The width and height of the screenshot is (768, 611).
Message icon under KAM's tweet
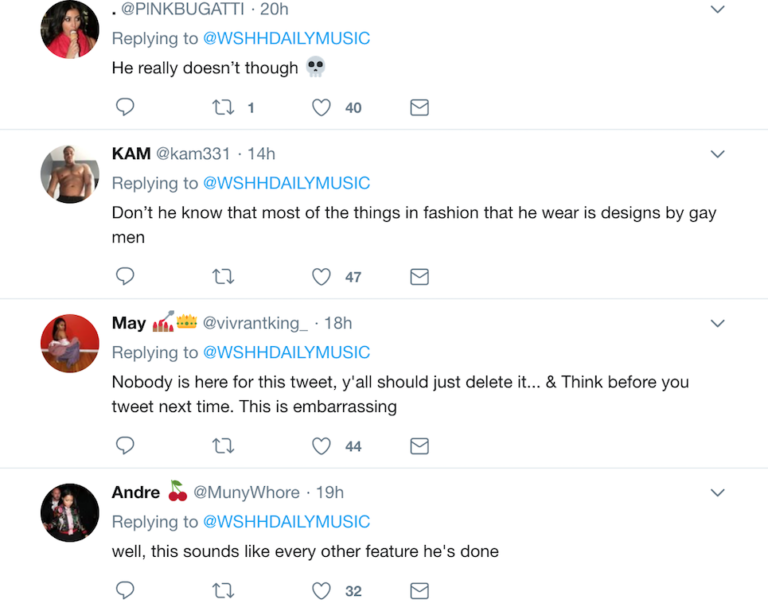420,277
